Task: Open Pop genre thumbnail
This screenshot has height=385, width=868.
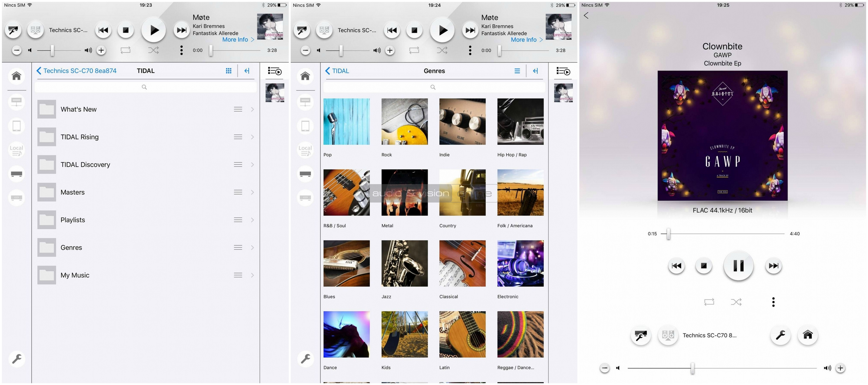Action: (x=347, y=121)
